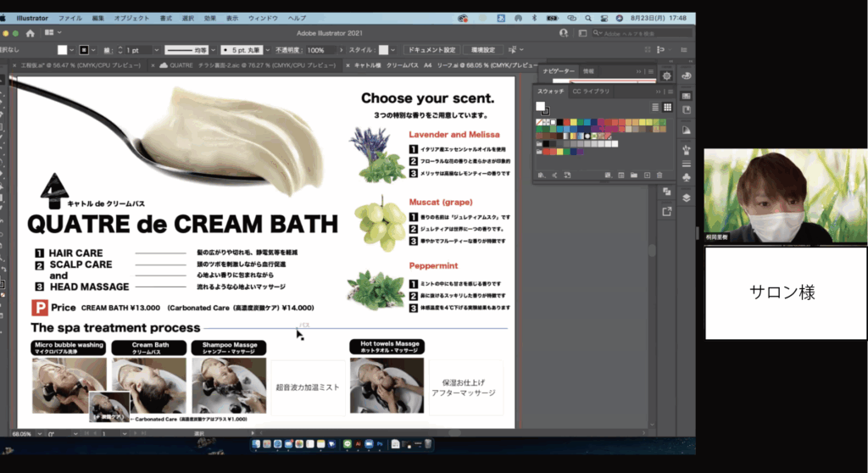Click the 環境設定 button

click(482, 50)
